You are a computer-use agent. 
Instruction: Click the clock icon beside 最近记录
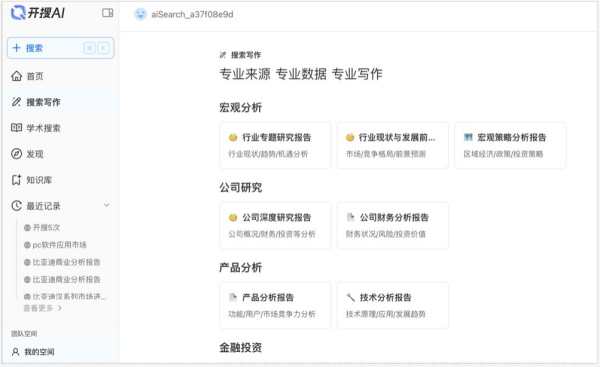coord(16,206)
